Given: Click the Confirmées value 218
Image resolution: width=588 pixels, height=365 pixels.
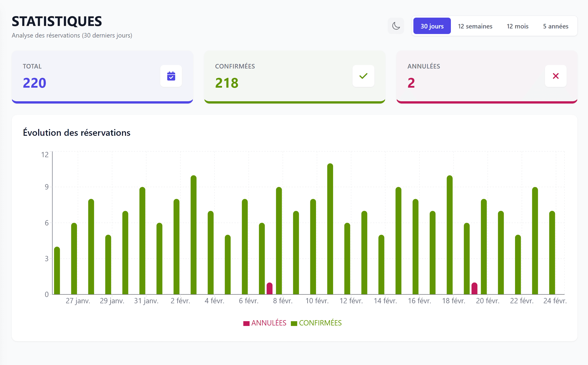Looking at the screenshot, I should pos(226,83).
